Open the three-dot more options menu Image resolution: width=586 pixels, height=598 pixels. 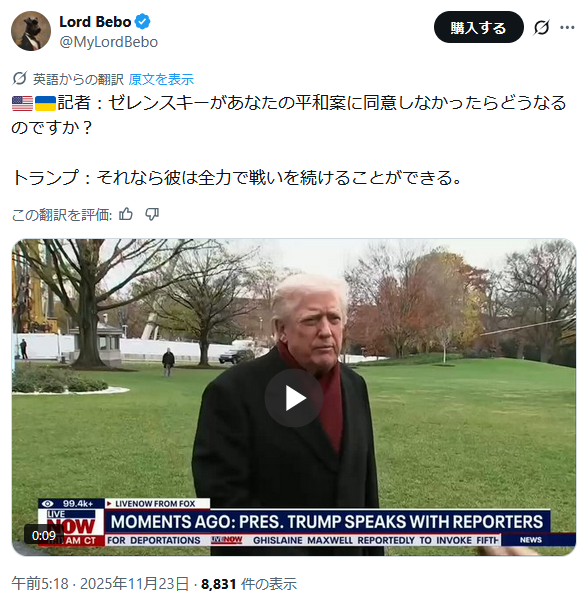coord(567,27)
